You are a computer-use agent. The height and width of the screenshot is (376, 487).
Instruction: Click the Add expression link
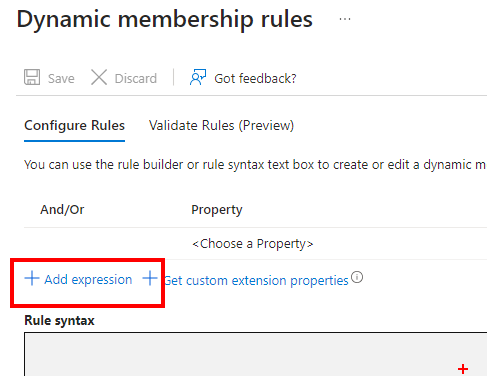(x=88, y=279)
